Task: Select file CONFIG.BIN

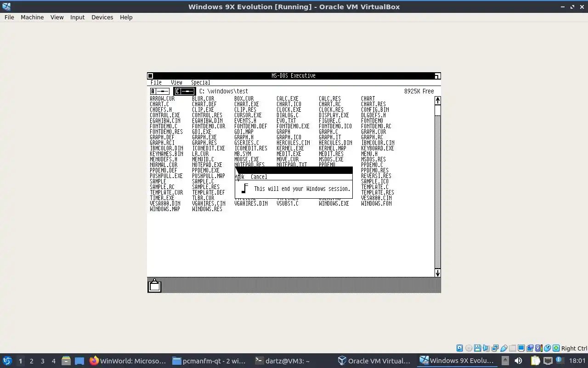Action: click(x=375, y=109)
